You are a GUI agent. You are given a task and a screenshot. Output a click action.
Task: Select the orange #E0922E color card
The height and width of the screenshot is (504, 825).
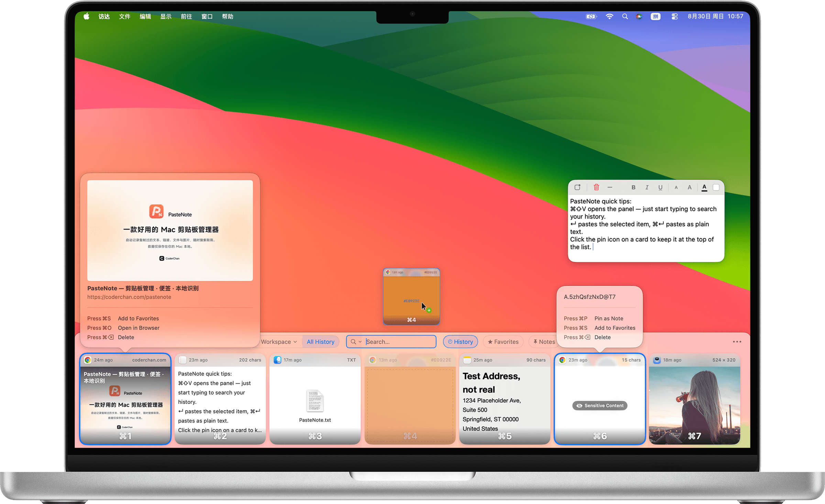click(410, 399)
